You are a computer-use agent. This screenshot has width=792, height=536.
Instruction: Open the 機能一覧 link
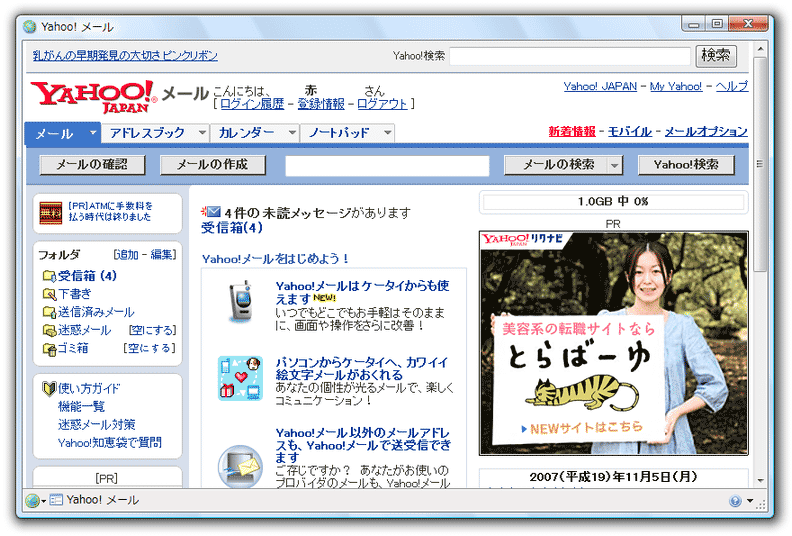click(x=81, y=407)
